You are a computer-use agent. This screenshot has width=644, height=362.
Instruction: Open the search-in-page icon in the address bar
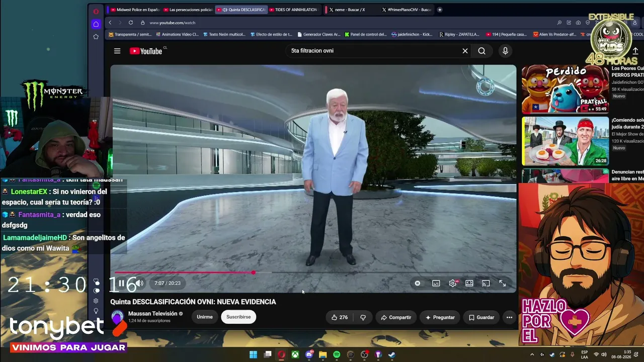click(559, 23)
